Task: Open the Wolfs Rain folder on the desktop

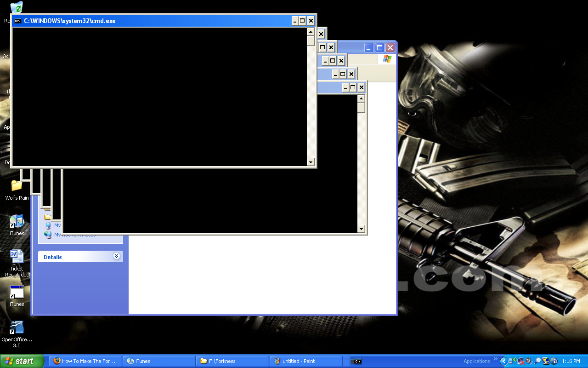Action: (17, 186)
